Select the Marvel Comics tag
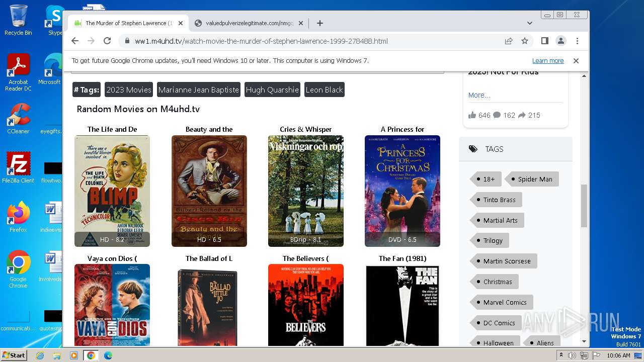This screenshot has height=362, width=644. [x=501, y=302]
